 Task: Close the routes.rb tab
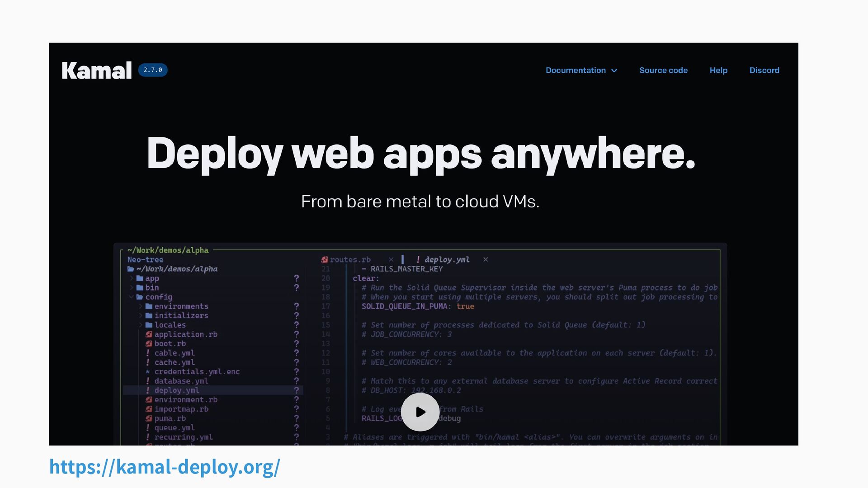coord(391,259)
